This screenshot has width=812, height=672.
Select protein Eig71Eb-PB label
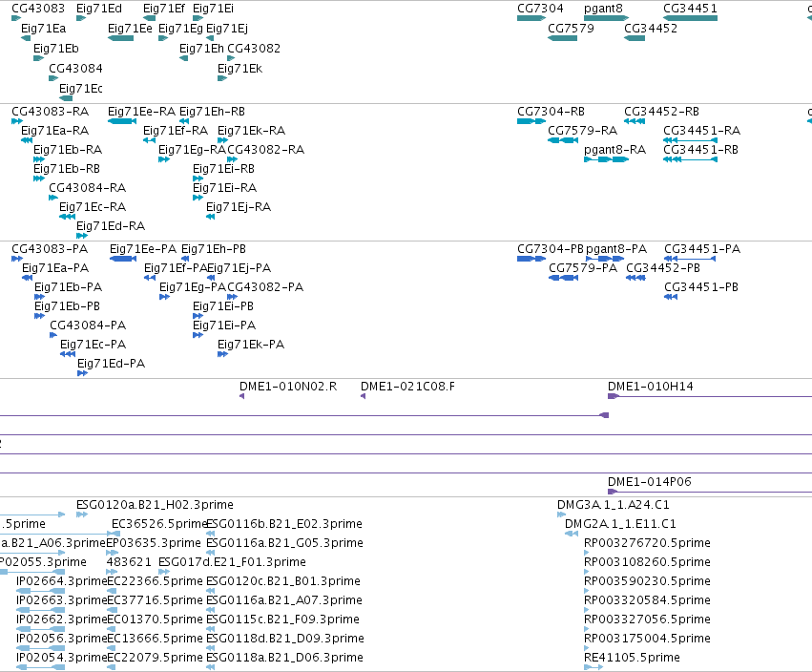point(68,306)
